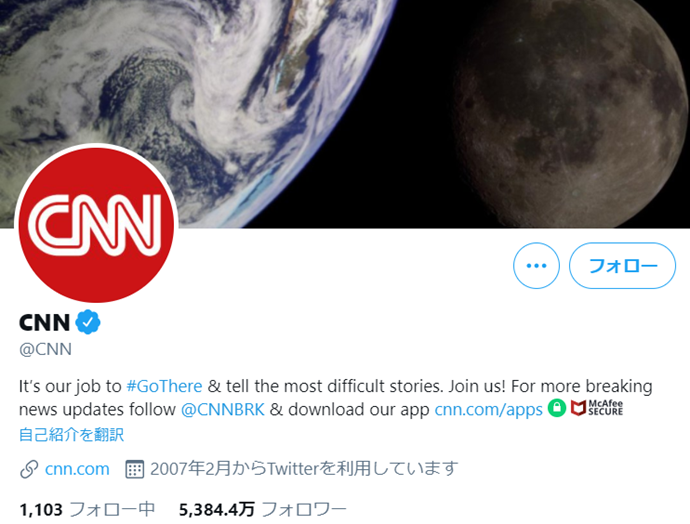This screenshot has height=524, width=690.
Task: Click the blue verified badge icon
Action: tap(88, 322)
